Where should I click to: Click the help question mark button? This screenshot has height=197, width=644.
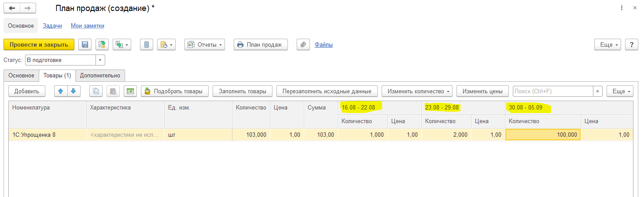point(632,44)
